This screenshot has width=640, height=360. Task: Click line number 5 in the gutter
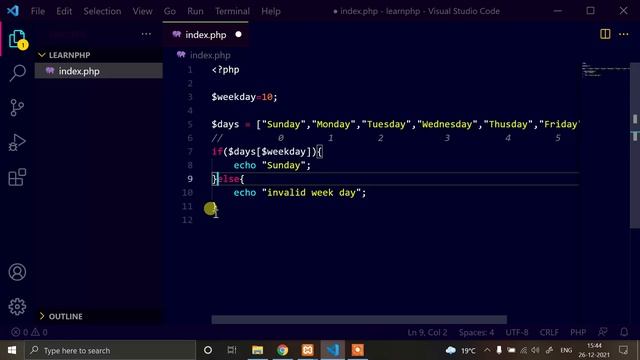pos(190,124)
